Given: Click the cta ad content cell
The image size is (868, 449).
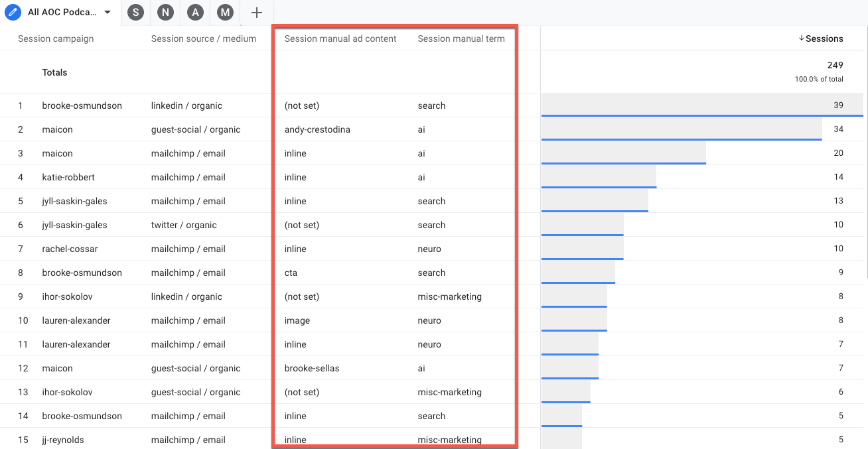Looking at the screenshot, I should pos(291,273).
